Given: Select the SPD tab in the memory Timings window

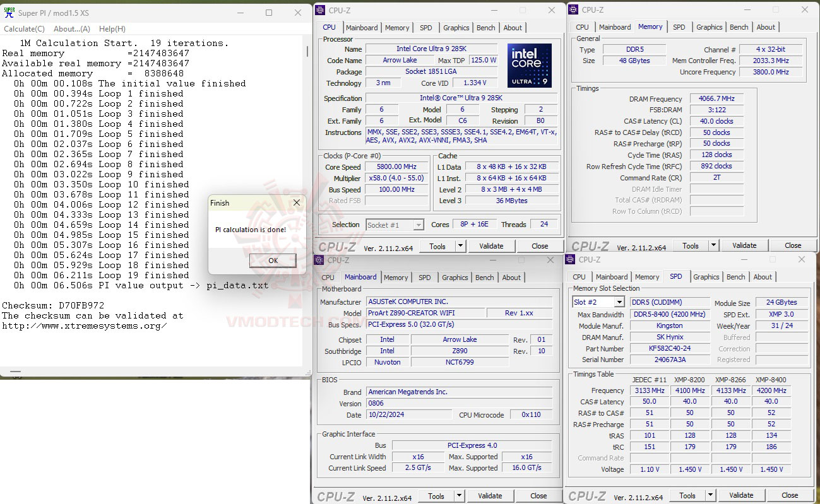Looking at the screenshot, I should [679, 27].
